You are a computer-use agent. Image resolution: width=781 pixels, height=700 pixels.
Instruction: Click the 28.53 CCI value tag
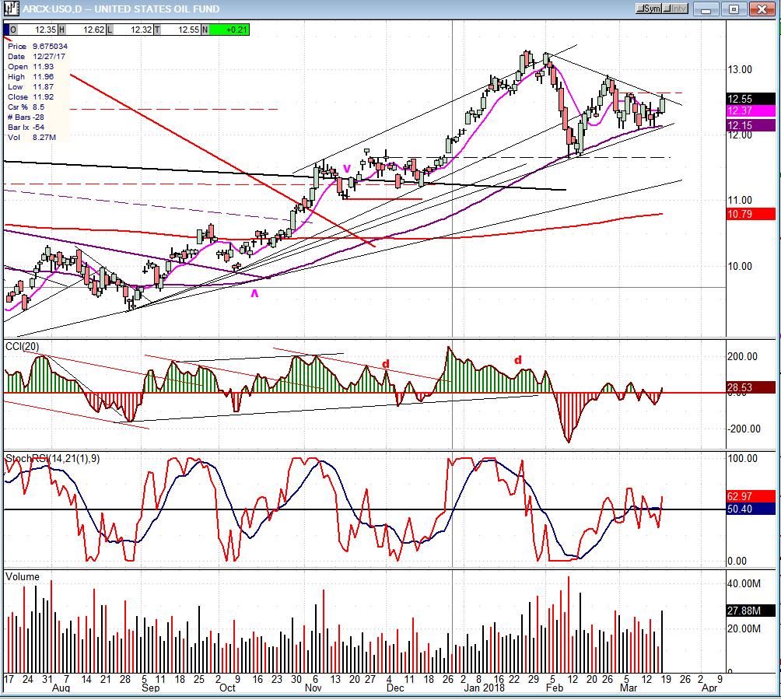coord(751,387)
